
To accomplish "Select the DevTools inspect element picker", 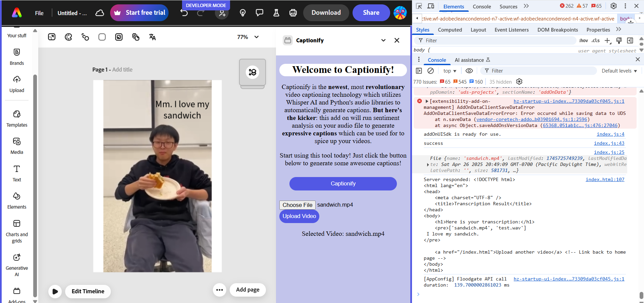I will (x=419, y=6).
